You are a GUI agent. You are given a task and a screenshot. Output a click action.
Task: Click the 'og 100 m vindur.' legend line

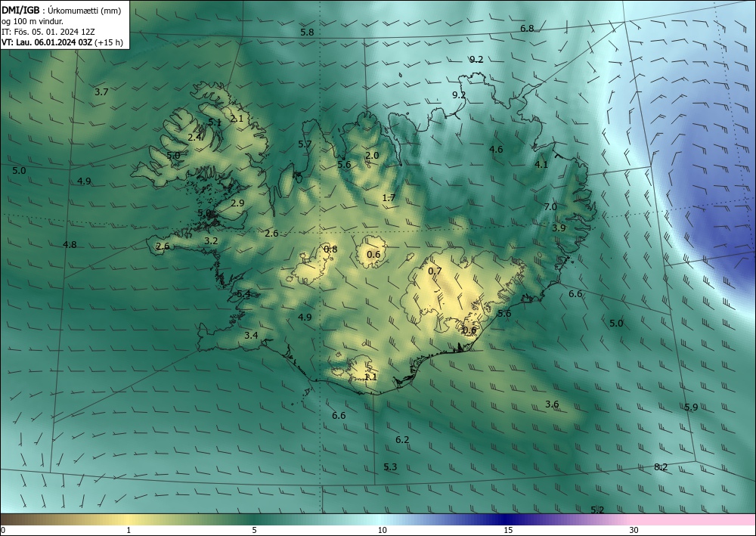(x=33, y=21)
